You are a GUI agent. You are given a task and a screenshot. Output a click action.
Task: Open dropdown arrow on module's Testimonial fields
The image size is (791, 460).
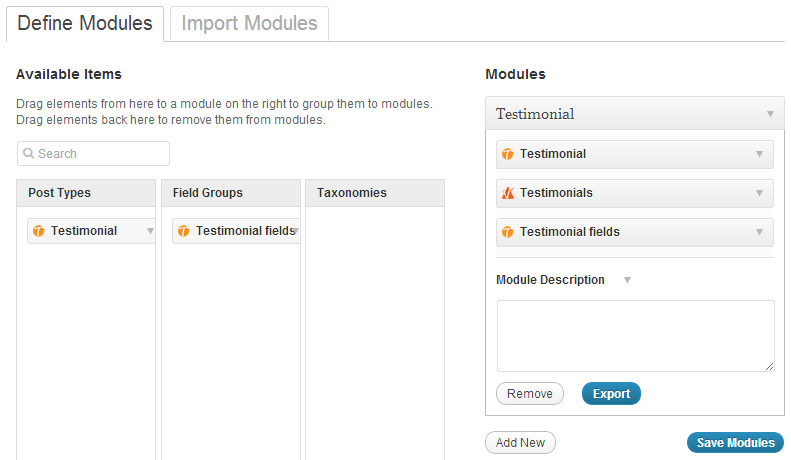click(x=759, y=232)
